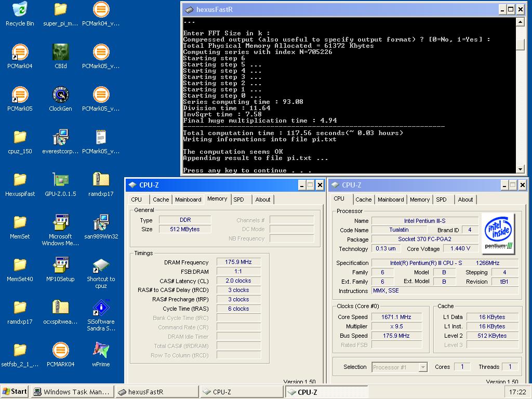Image resolution: width=532 pixels, height=399 pixels.
Task: Click the CAS# Latency 2.0 clocks value
Action: [x=238, y=281]
